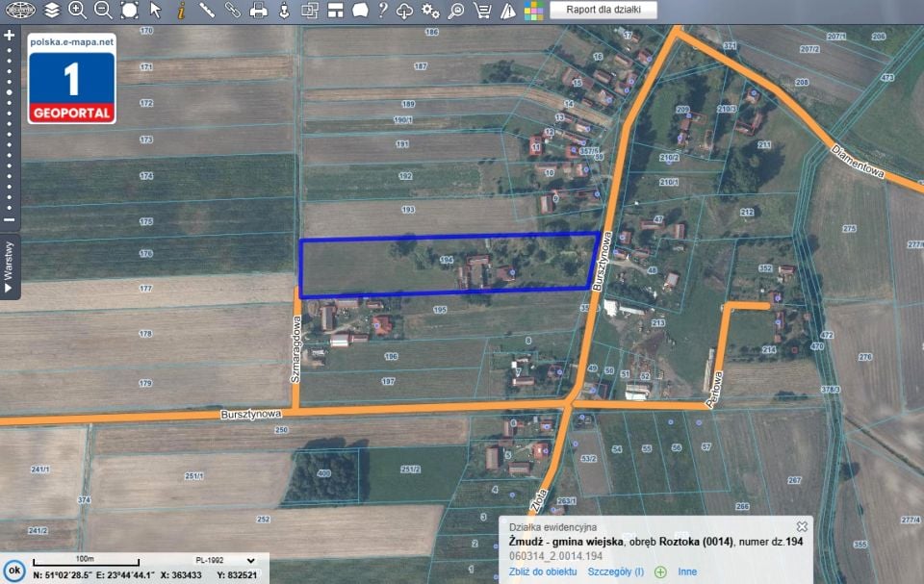Image resolution: width=924 pixels, height=584 pixels.
Task: Expand the Warstwy side panel
Action: (9, 267)
